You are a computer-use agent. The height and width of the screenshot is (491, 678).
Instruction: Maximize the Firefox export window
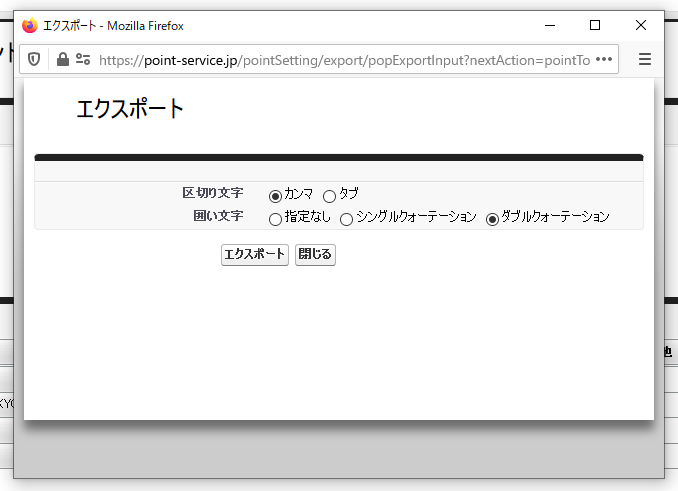(x=595, y=26)
